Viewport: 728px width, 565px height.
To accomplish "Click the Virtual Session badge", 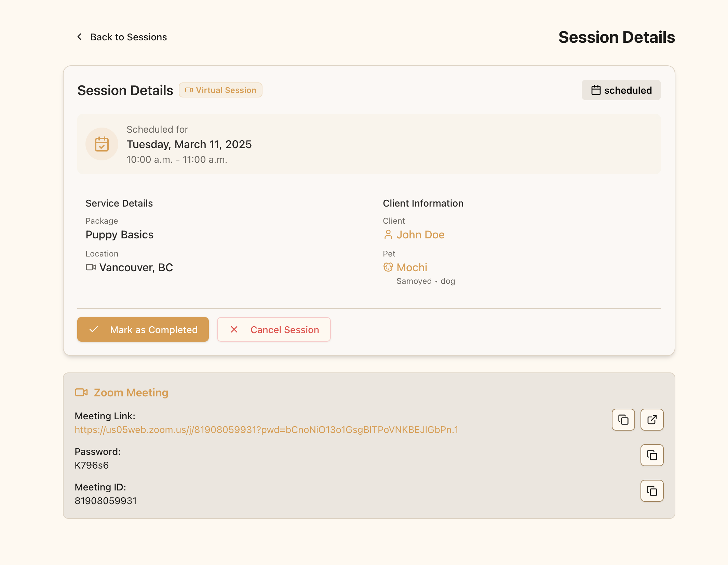I will [x=220, y=90].
